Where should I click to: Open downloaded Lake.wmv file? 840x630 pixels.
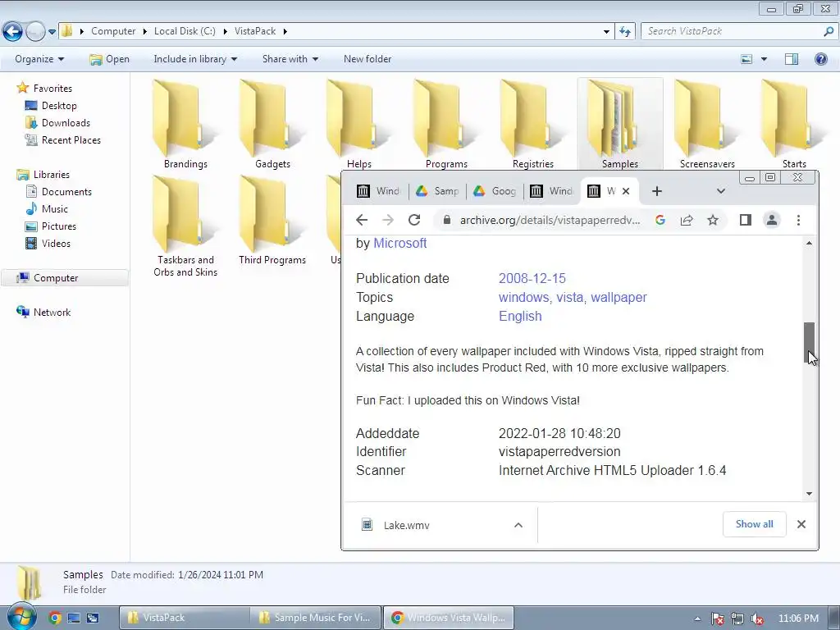coord(407,525)
